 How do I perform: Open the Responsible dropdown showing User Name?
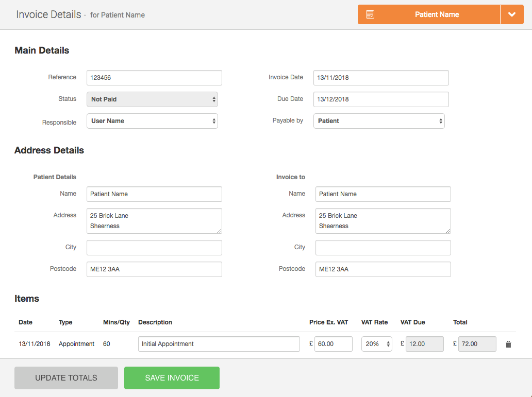pos(153,121)
